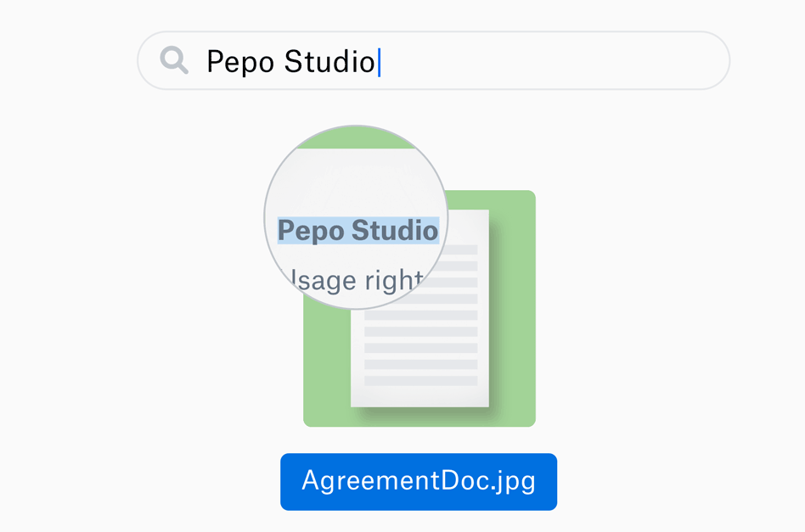The image size is (805, 532).
Task: Click the highlighted word Studio inside the magnifier
Action: (x=394, y=230)
